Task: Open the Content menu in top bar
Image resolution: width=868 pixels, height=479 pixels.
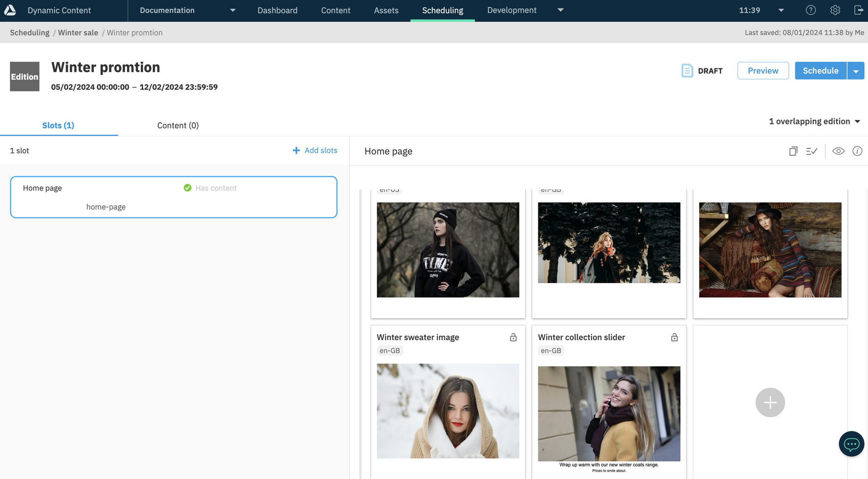Action: pos(336,10)
